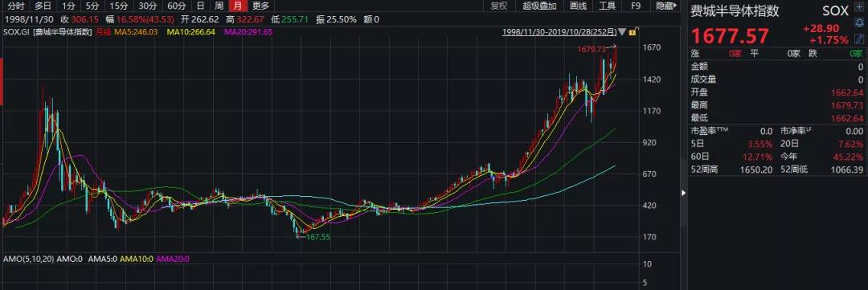
Task: Toggle the 超级叠加 overlay option
Action: 539,6
